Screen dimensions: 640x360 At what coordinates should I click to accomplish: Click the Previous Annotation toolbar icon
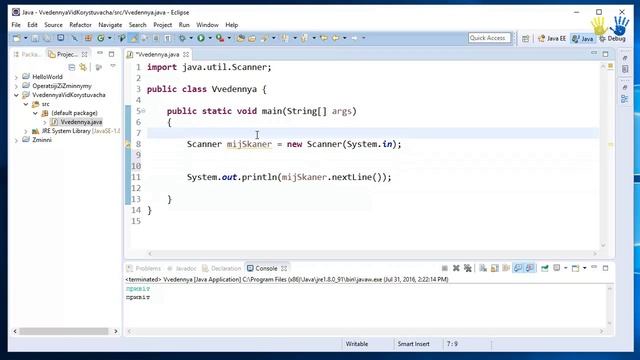pos(304,38)
